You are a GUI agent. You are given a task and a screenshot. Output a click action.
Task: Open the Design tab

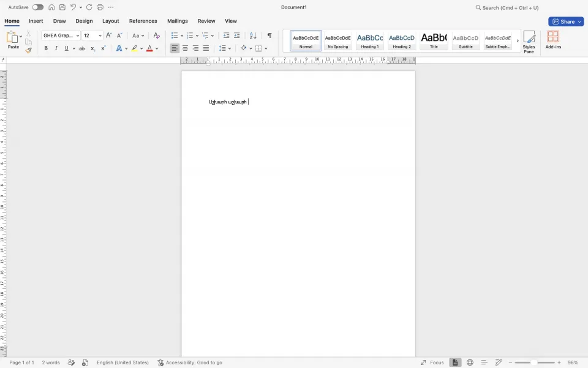pyautogui.click(x=84, y=21)
